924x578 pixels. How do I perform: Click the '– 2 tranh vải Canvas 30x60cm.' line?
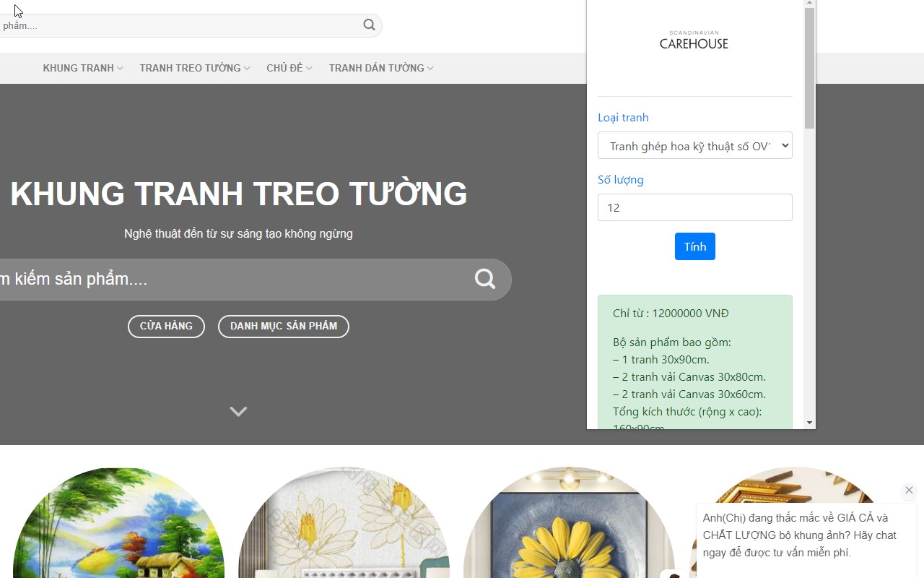[689, 394]
